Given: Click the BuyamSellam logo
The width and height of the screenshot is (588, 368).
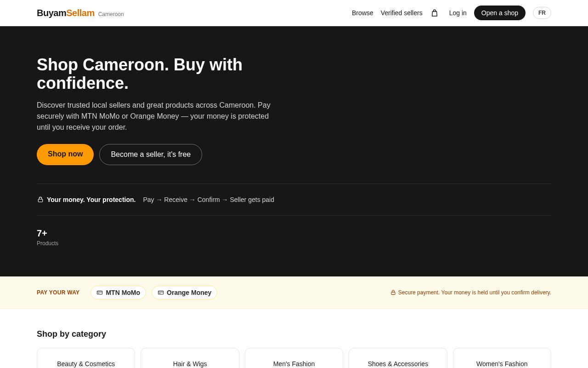Looking at the screenshot, I should 66,13.
